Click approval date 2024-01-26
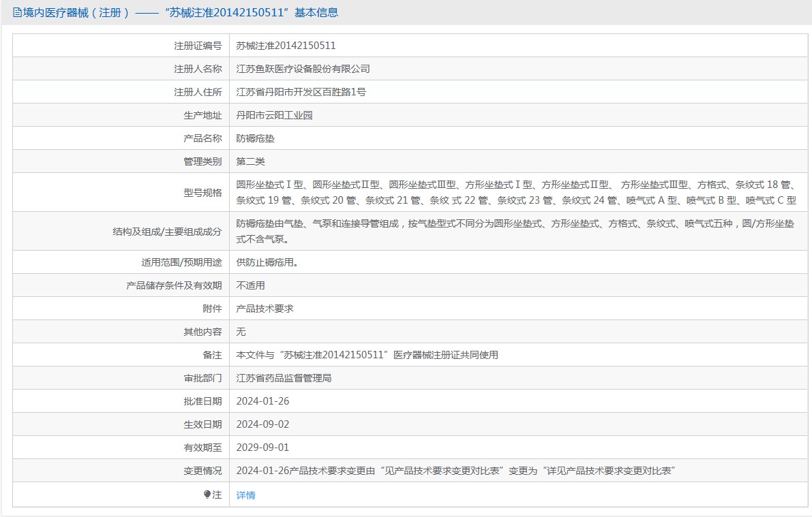 pyautogui.click(x=262, y=401)
